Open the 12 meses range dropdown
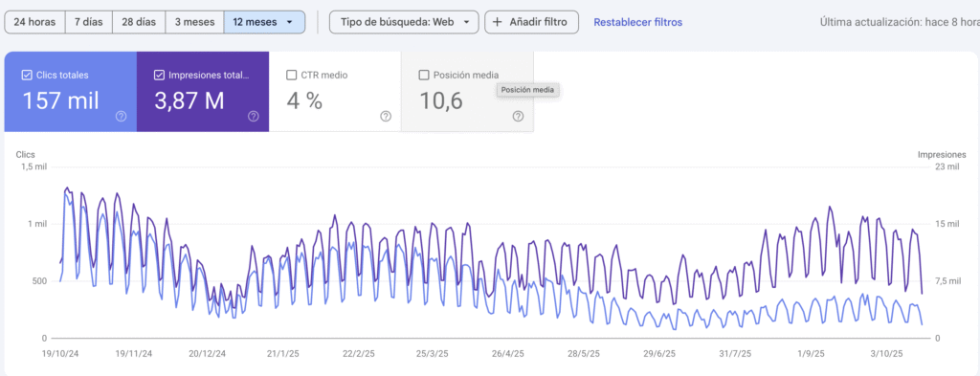This screenshot has height=376, width=980. pyautogui.click(x=264, y=22)
